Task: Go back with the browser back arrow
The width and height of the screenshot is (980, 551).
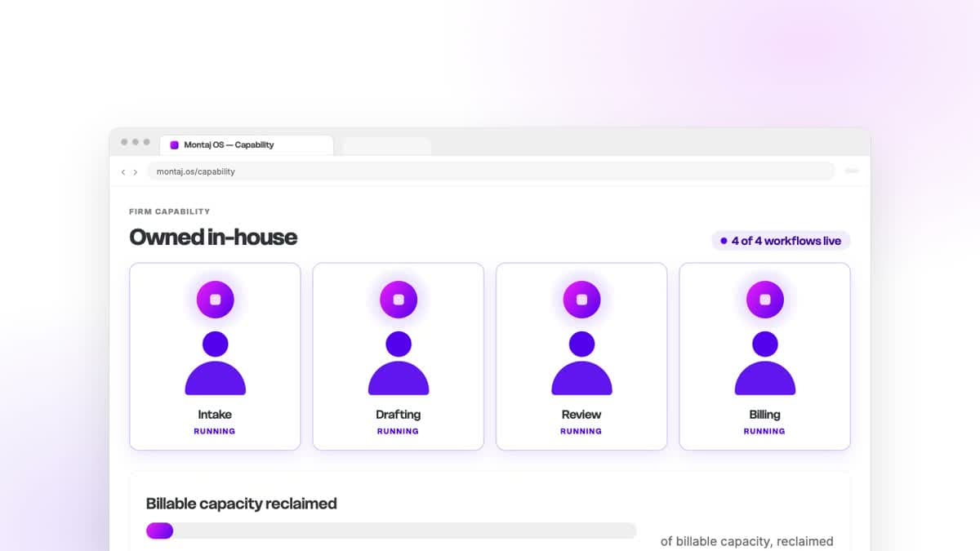Action: 123,172
